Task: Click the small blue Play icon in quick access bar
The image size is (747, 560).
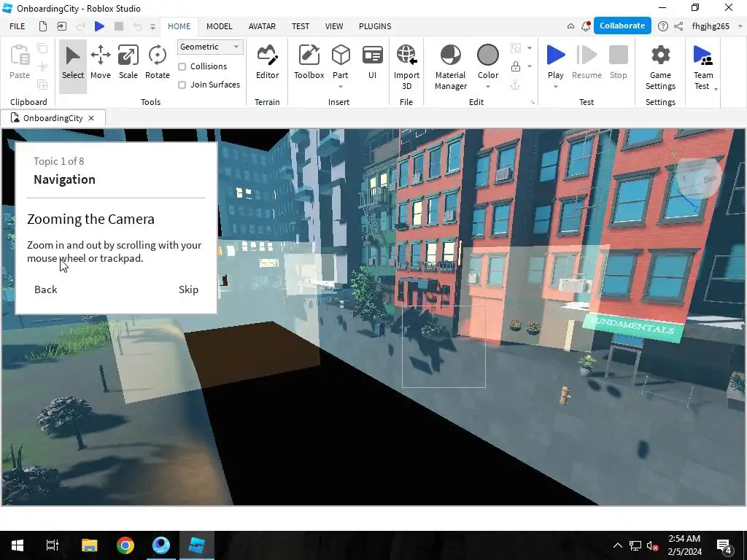Action: point(99,26)
